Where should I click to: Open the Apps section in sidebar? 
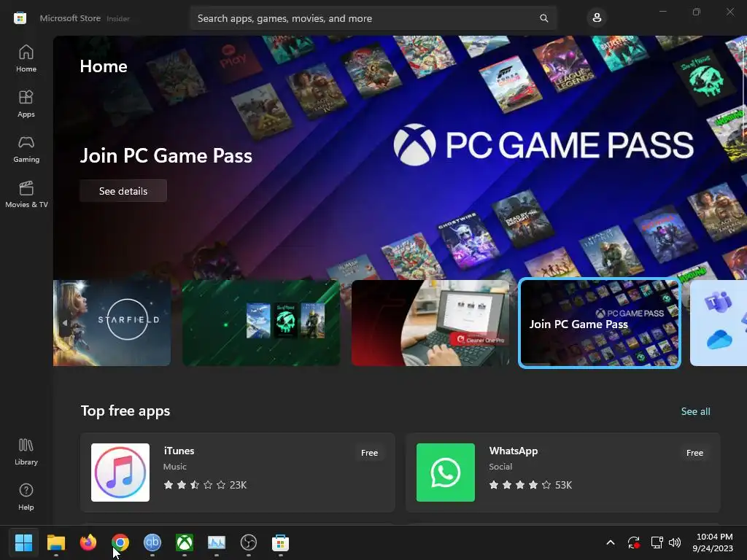coord(26,104)
